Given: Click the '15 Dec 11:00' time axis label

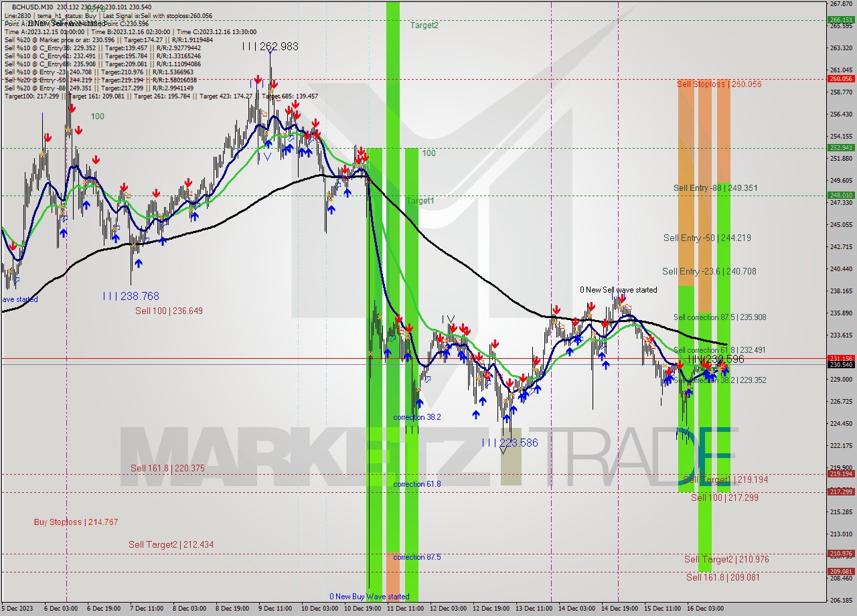Looking at the screenshot, I should point(662,609).
